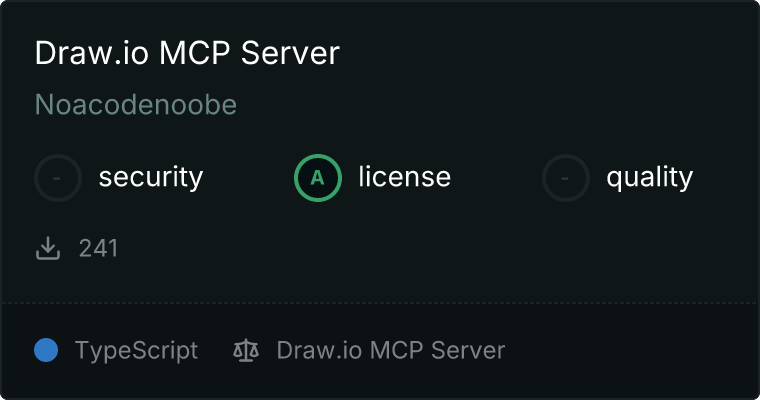Click the dash inside the quality badge
This screenshot has height=400, width=760.
click(565, 178)
